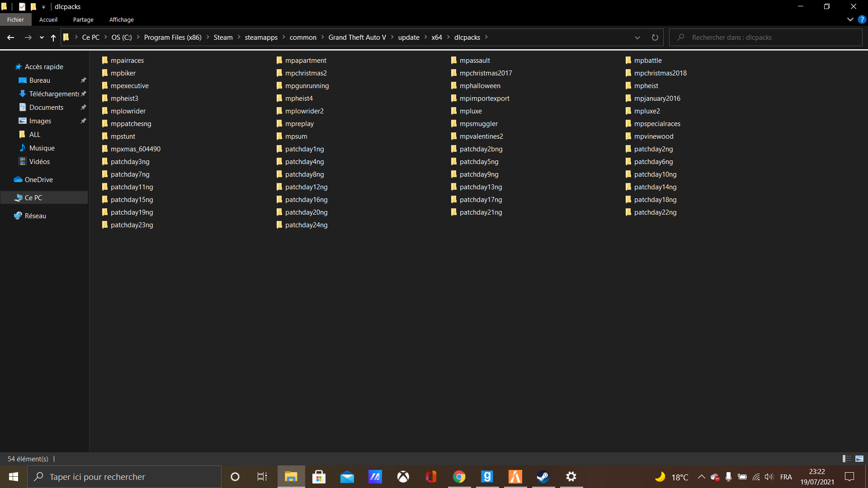Expand chevron after Steam in address bar
Image resolution: width=868 pixels, height=488 pixels.
click(x=239, y=37)
